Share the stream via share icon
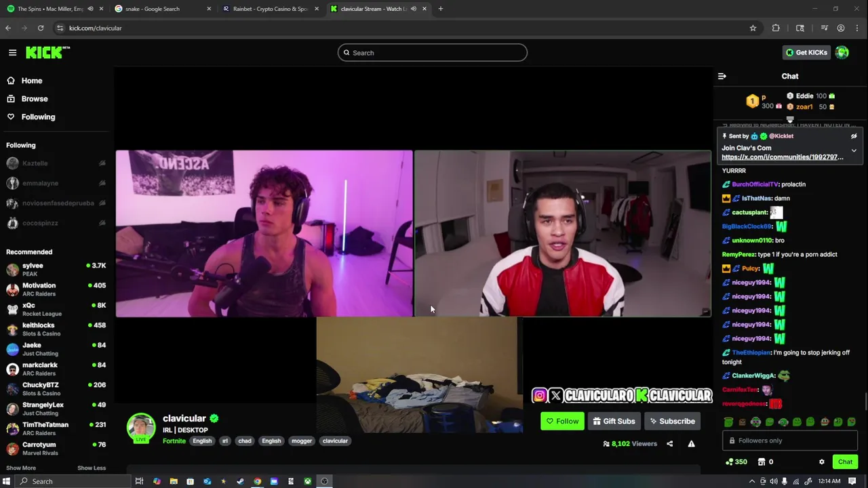The width and height of the screenshot is (868, 488). (x=669, y=444)
